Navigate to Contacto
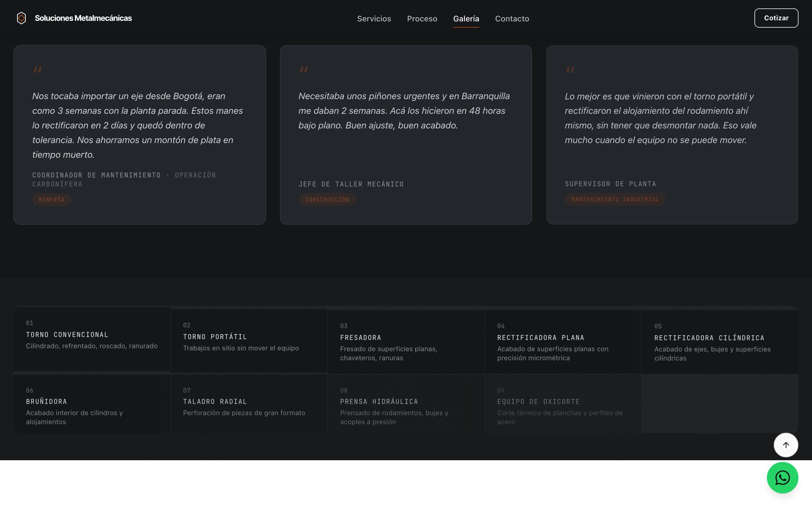 (x=512, y=19)
